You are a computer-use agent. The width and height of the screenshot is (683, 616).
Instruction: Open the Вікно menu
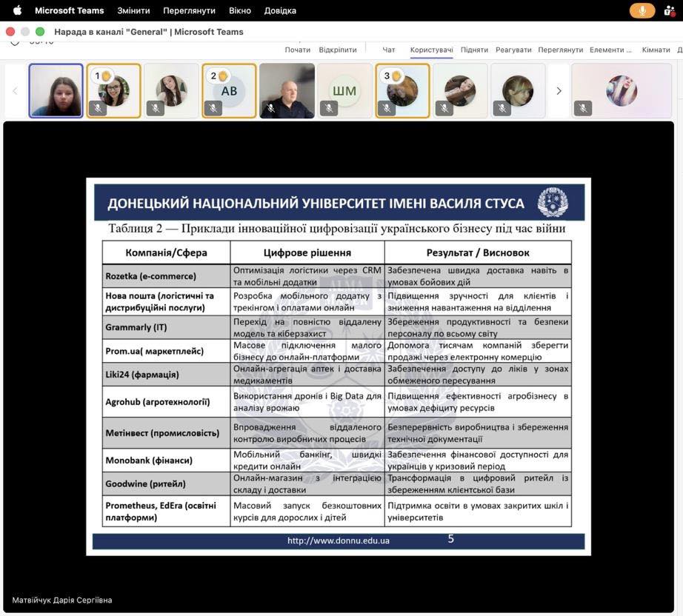tap(239, 10)
